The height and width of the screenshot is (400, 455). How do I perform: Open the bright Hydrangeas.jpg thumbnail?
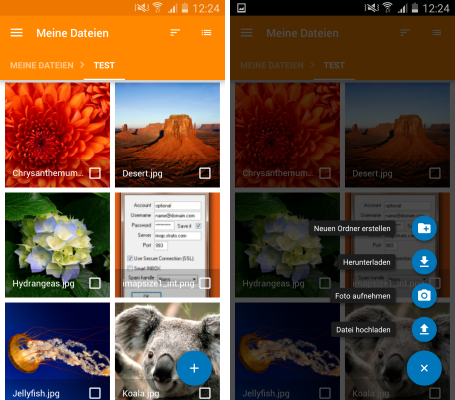(57, 245)
